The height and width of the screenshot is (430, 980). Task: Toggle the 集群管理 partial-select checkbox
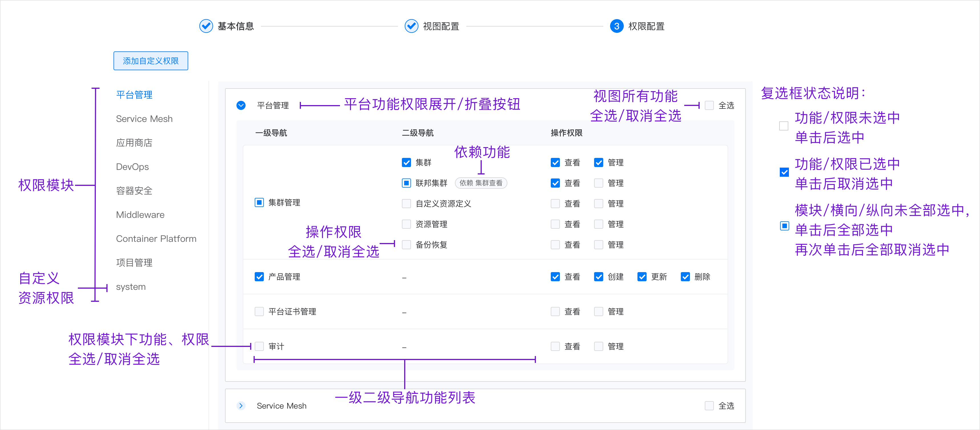tap(259, 202)
